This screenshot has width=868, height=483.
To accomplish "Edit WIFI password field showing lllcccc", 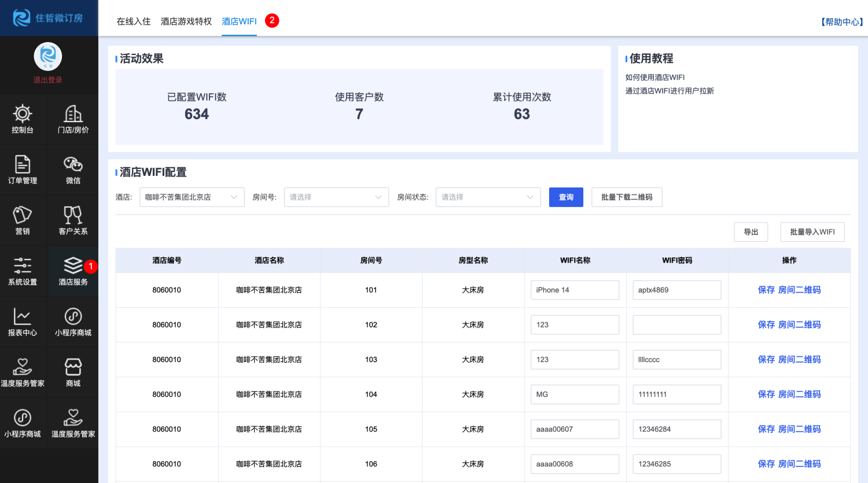I will (x=677, y=359).
